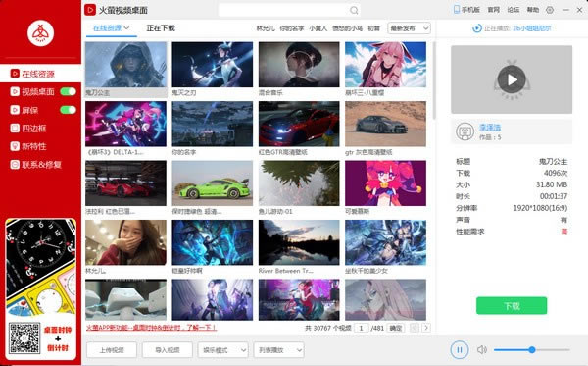Screen dimensions: 588x366
Task: Open the 手机版 phone link
Action: 466,10
